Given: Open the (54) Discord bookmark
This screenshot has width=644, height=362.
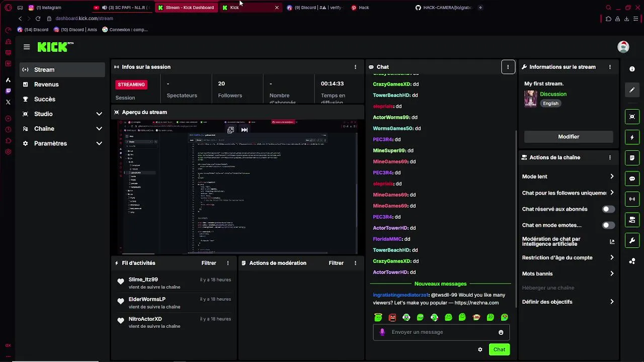Looking at the screenshot, I should [x=33, y=30].
